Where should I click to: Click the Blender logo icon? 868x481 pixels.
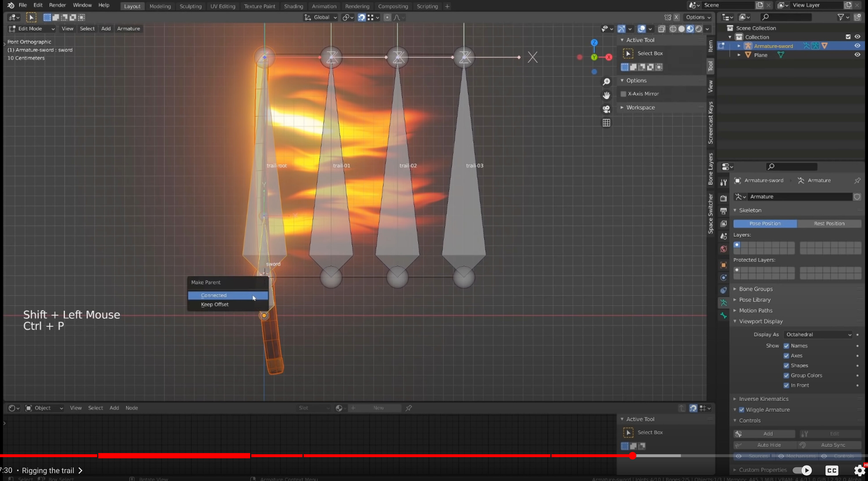point(10,6)
